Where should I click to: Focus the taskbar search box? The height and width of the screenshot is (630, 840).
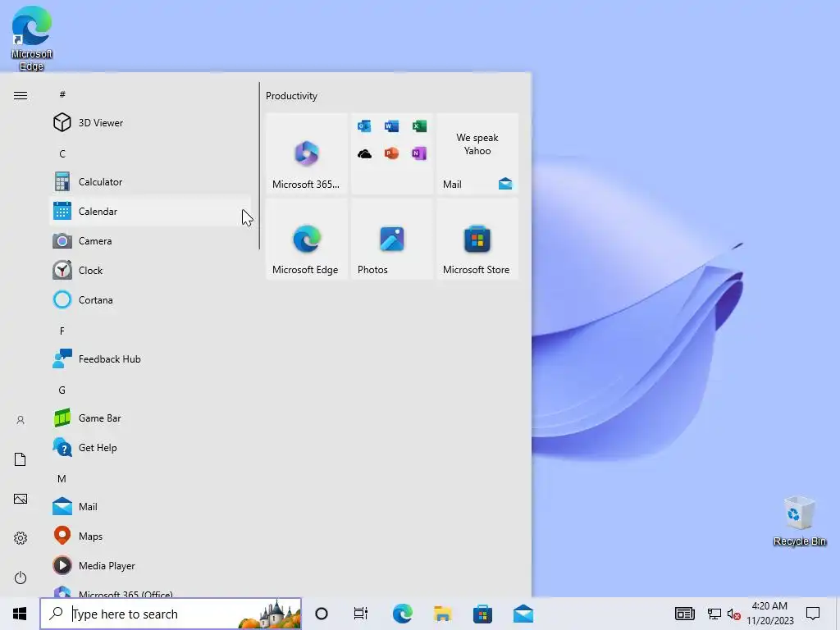pyautogui.click(x=171, y=614)
